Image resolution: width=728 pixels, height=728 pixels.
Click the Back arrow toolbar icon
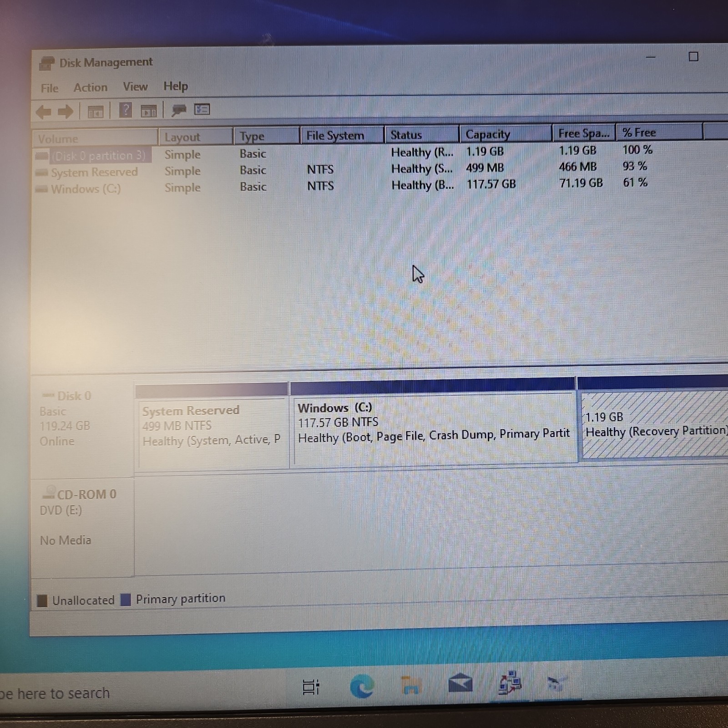click(x=44, y=112)
